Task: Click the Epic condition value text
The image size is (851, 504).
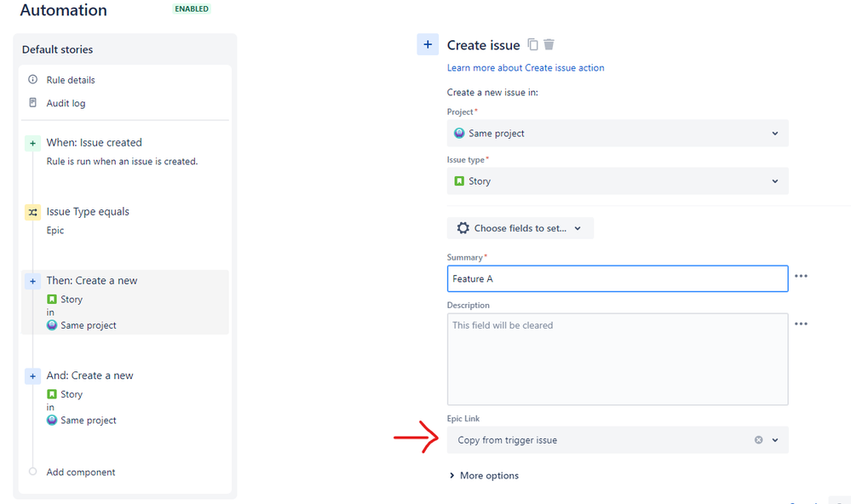Action: (55, 230)
